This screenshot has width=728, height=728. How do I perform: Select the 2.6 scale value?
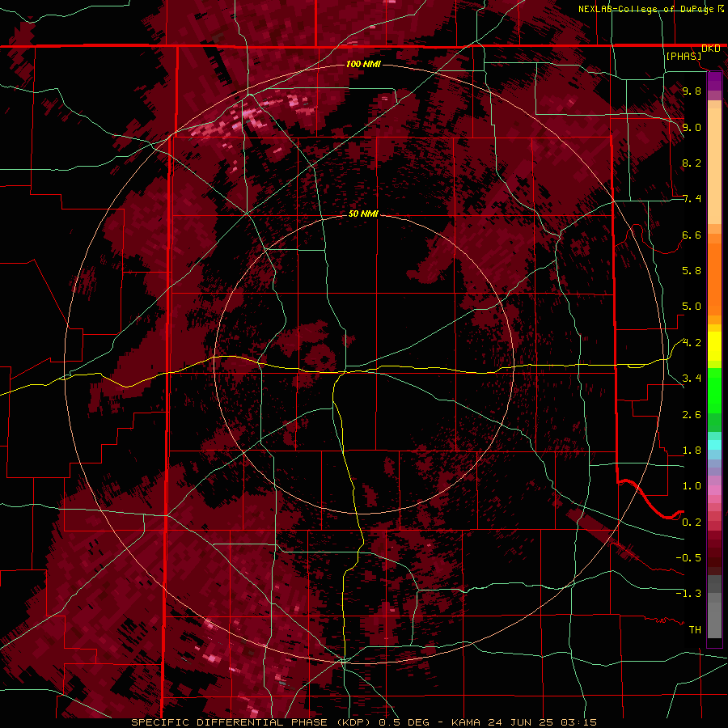pyautogui.click(x=692, y=415)
